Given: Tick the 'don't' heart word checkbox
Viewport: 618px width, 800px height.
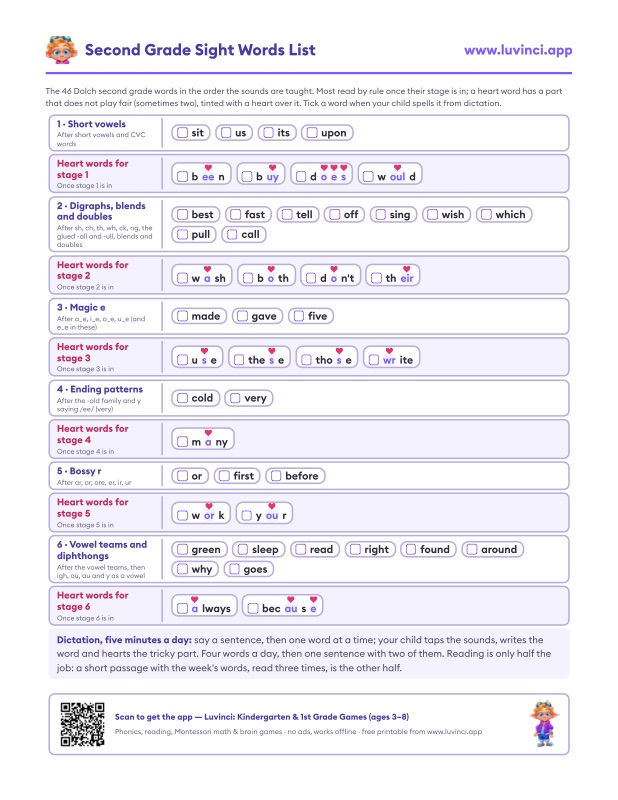Looking at the screenshot, I should coord(311,278).
